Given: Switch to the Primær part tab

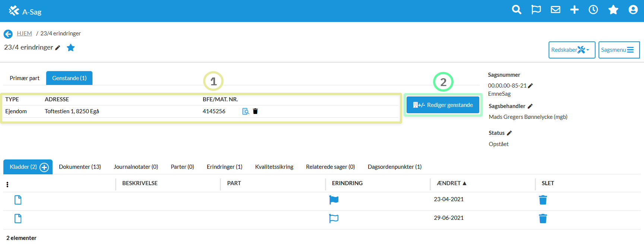Looking at the screenshot, I should [x=25, y=78].
